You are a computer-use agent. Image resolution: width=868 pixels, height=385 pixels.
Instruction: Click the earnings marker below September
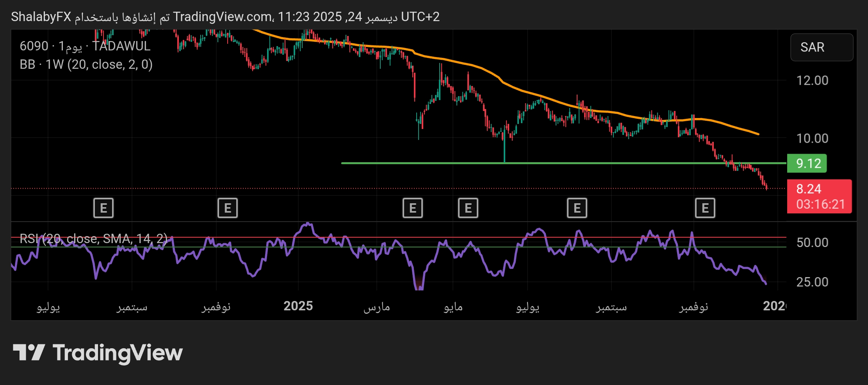(x=103, y=208)
